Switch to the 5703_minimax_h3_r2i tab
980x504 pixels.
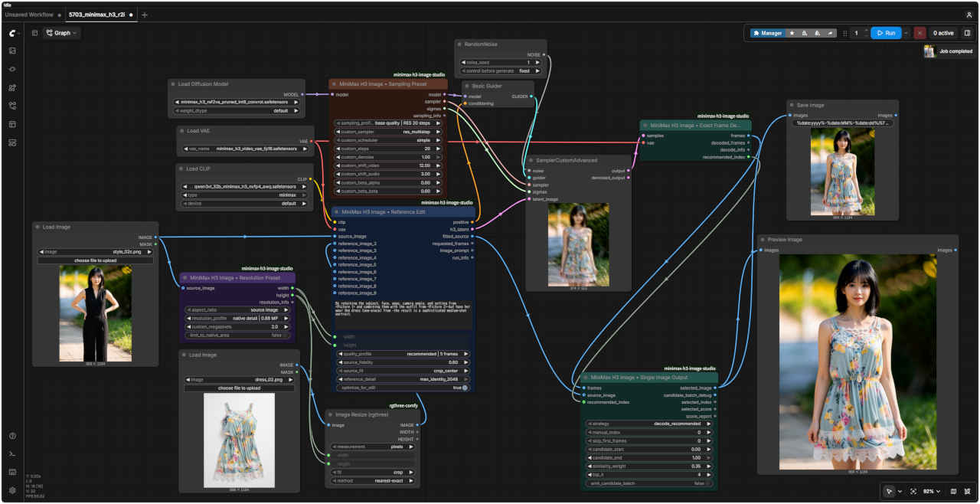[96, 15]
